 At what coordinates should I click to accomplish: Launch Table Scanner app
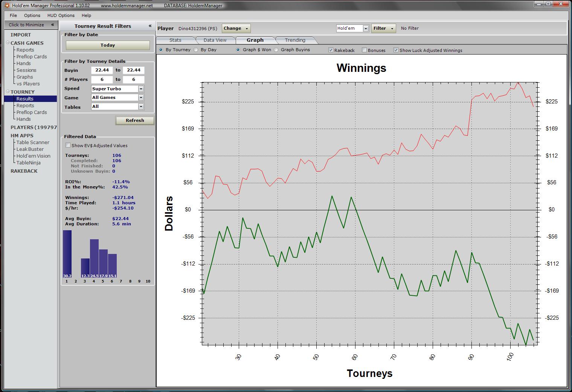tap(33, 142)
